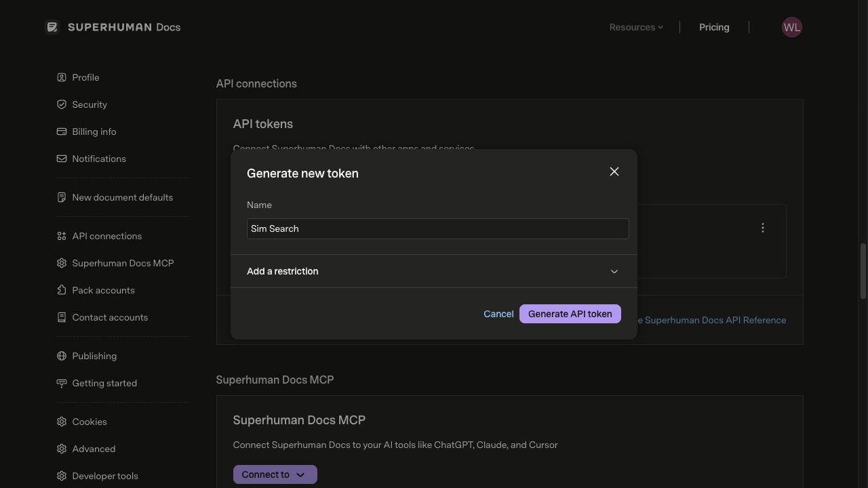Open the Superhuman Docs API Reference link
868x488 pixels.
click(x=711, y=320)
